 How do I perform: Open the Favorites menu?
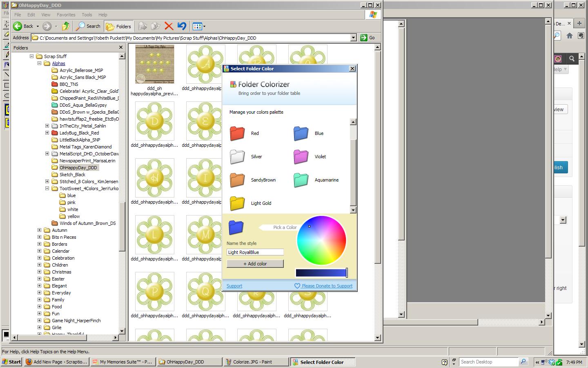pos(66,15)
